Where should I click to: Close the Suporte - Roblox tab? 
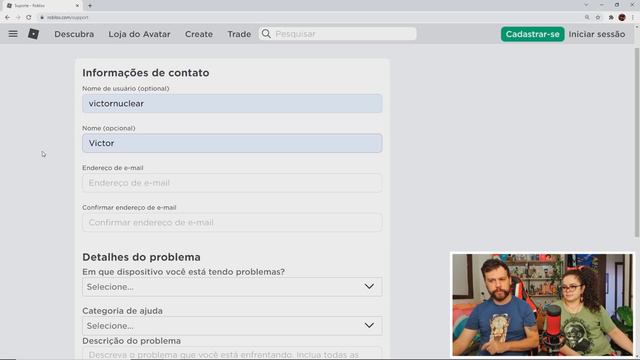pyautogui.click(x=78, y=6)
